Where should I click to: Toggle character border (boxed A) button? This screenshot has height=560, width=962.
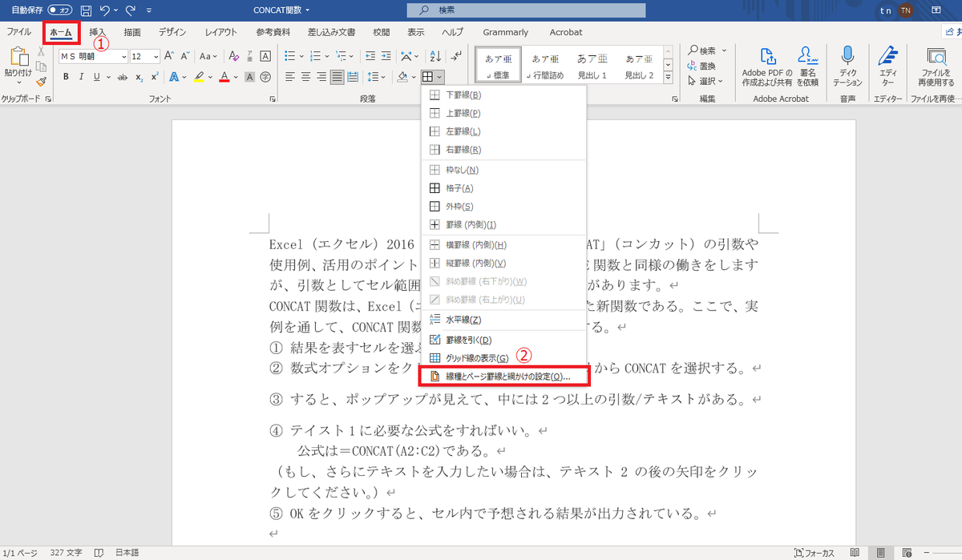[x=264, y=56]
